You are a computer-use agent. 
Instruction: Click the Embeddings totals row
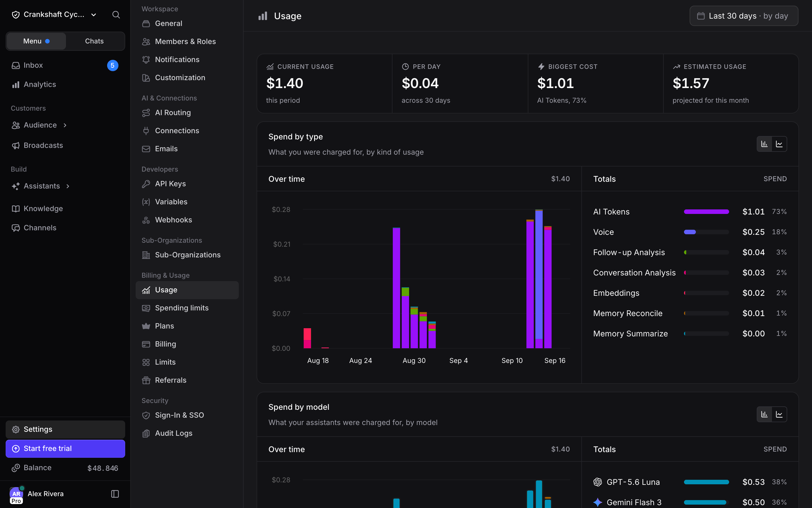point(690,293)
